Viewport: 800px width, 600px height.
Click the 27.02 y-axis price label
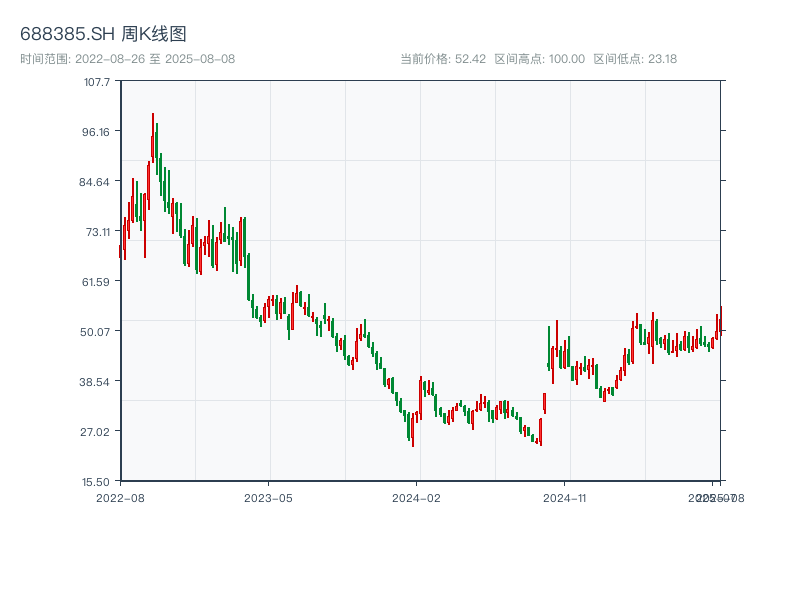pos(96,431)
